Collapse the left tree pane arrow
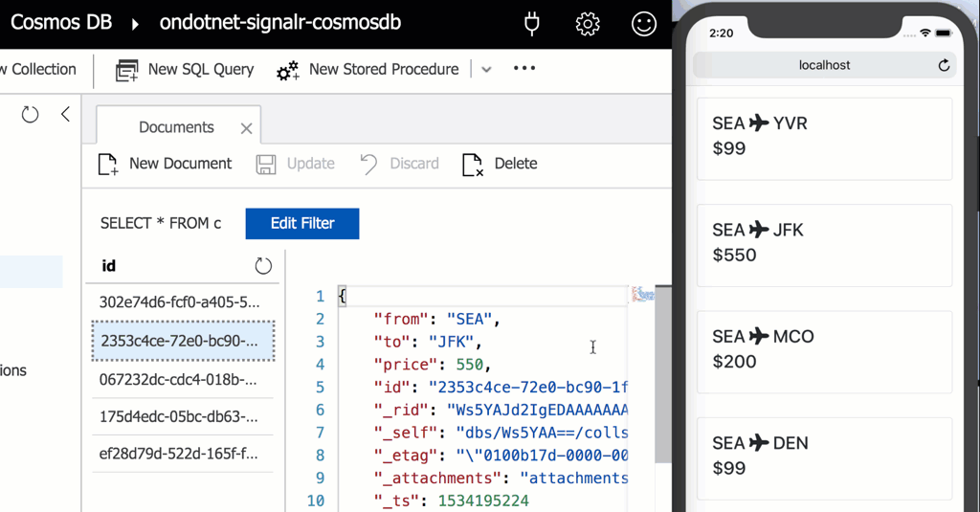This screenshot has height=512, width=980. pos(66,114)
